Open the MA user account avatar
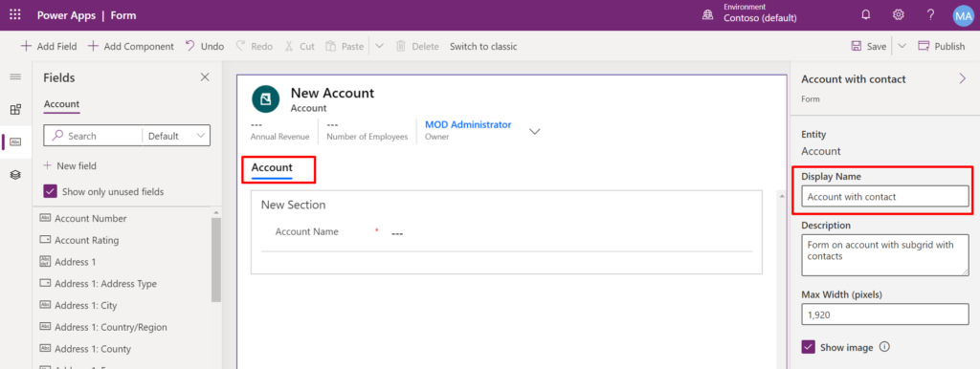Image resolution: width=980 pixels, height=369 pixels. click(x=963, y=15)
